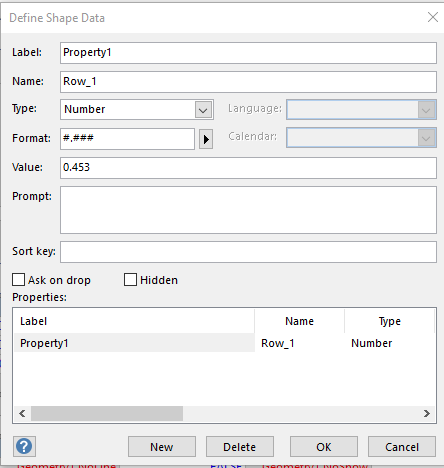
Task: Confirm with the OK button
Action: tap(324, 447)
